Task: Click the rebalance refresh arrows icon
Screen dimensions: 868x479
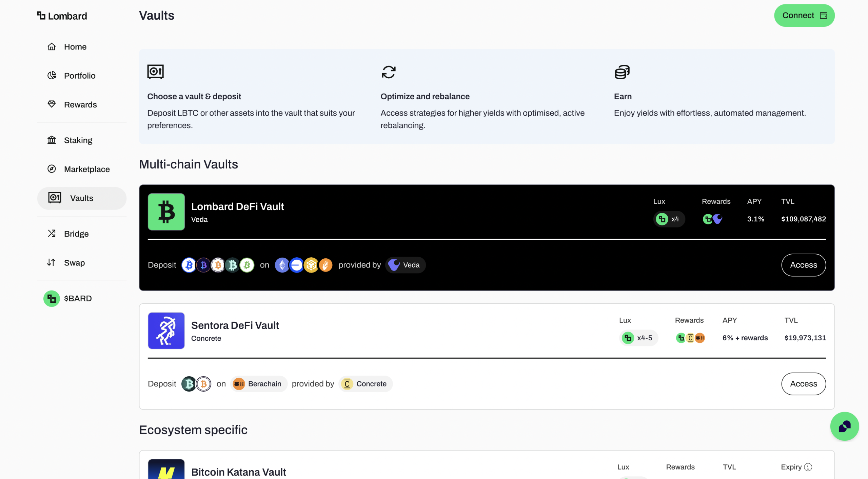Action: click(x=389, y=72)
